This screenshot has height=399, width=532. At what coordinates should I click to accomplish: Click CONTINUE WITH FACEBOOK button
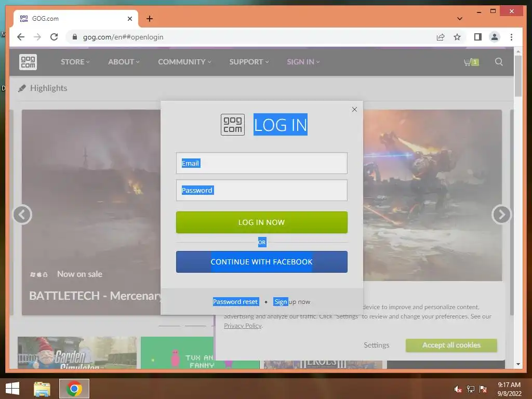point(262,262)
